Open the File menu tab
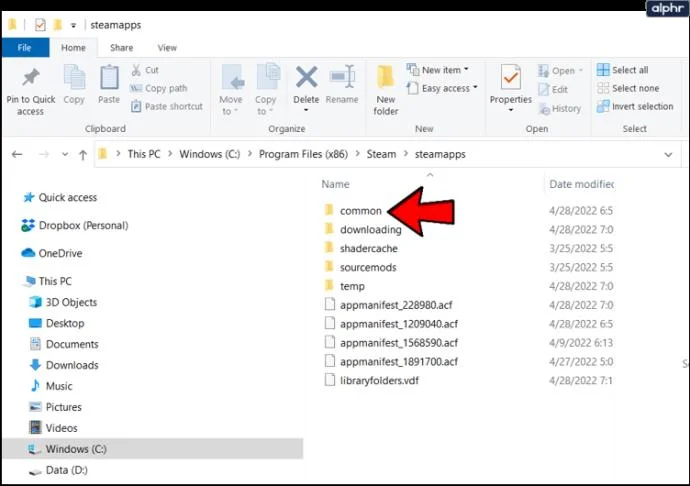The height and width of the screenshot is (486, 690). pos(25,48)
